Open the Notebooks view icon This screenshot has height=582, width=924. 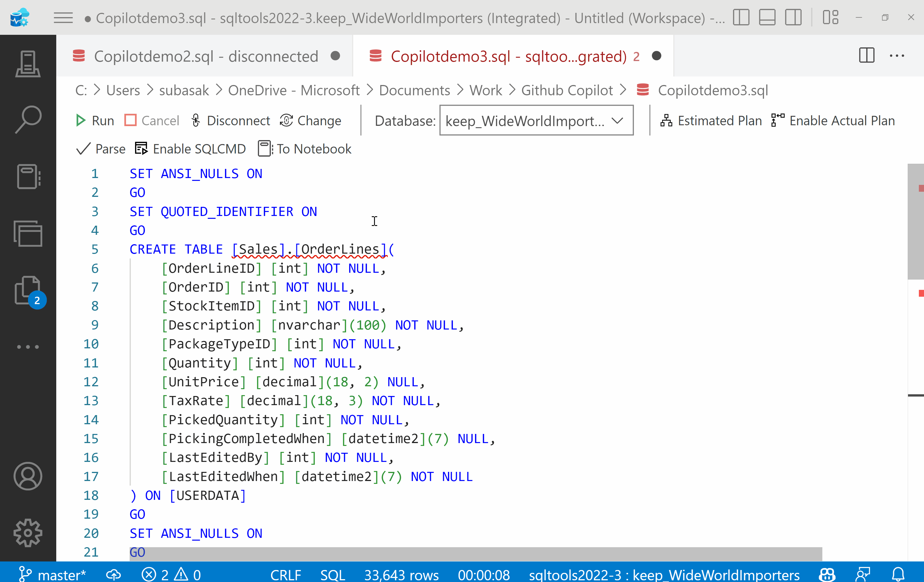28,177
